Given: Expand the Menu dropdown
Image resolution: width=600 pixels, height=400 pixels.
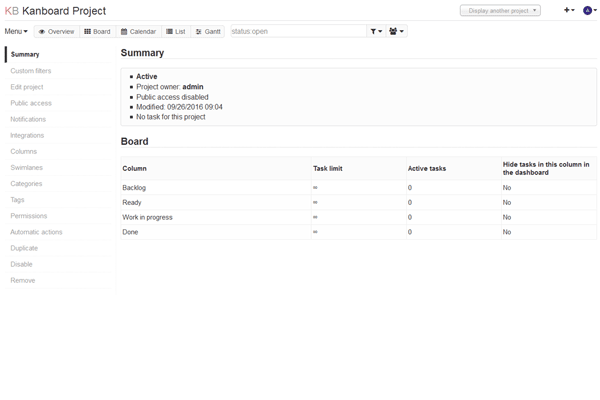Looking at the screenshot, I should click(x=16, y=31).
